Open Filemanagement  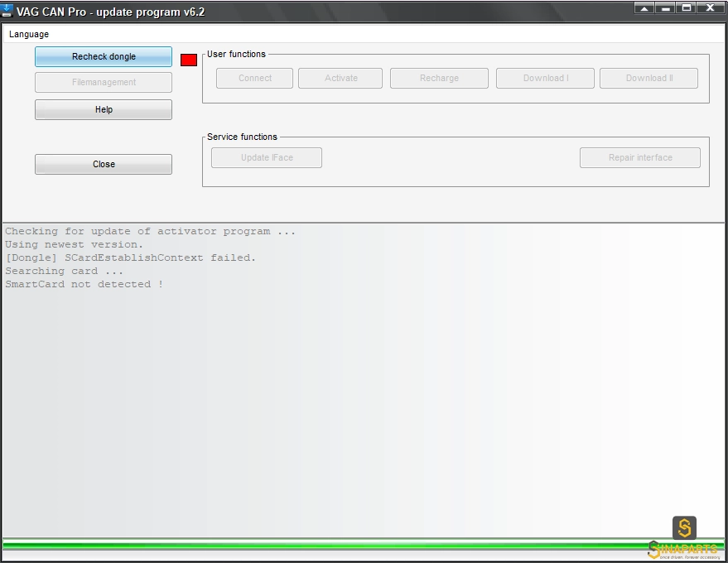[104, 82]
